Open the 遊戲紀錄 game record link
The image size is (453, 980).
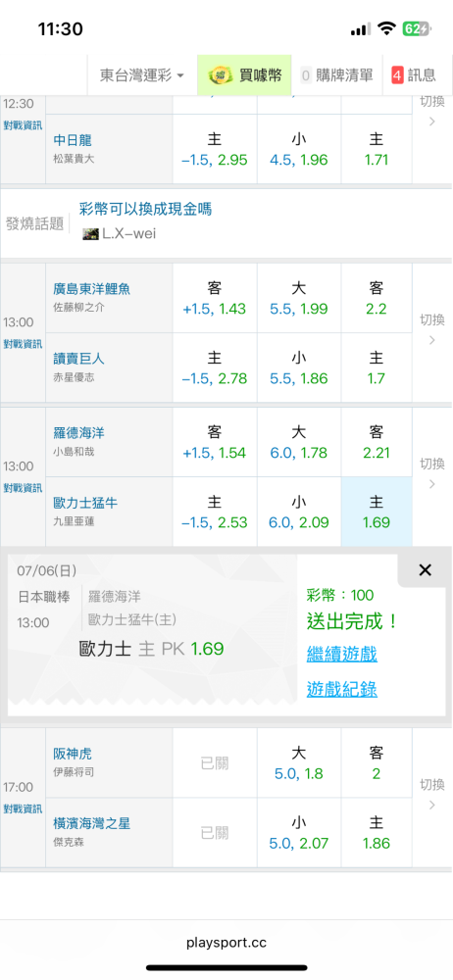tap(341, 689)
